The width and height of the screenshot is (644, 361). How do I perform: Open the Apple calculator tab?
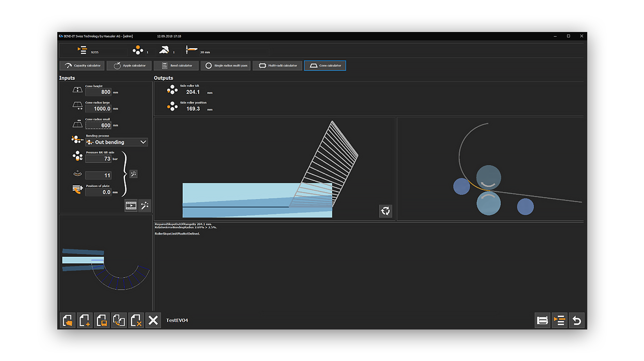click(129, 66)
